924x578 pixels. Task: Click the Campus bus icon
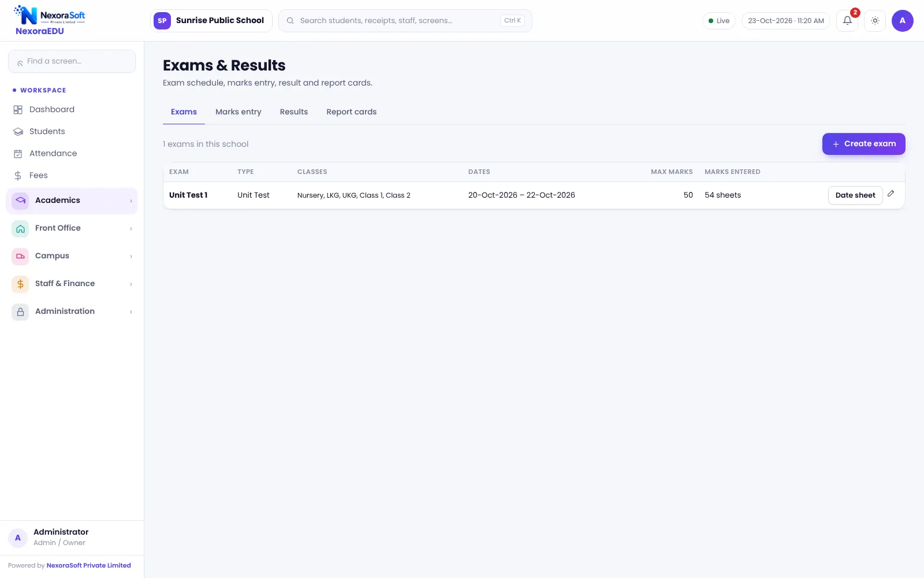[x=20, y=256]
